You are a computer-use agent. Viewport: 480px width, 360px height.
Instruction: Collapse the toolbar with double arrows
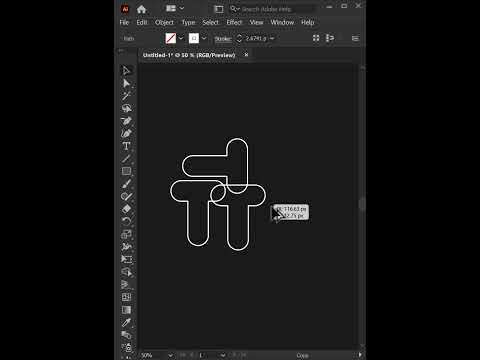point(121,51)
